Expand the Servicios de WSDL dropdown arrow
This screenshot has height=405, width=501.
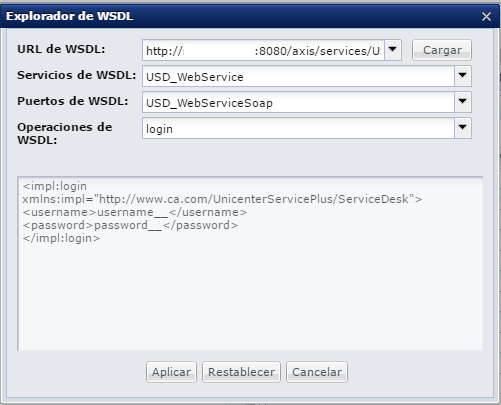point(463,76)
